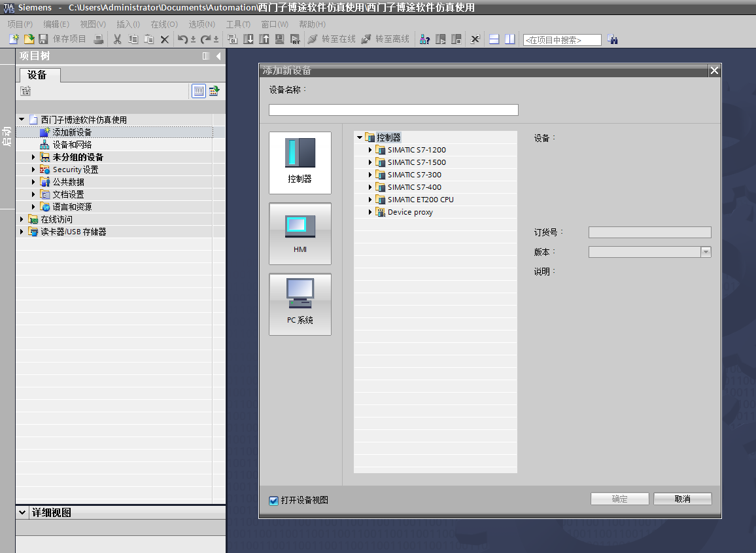The image size is (756, 553).
Task: Expand the SIMATIC S7-1200 folder
Action: point(369,150)
